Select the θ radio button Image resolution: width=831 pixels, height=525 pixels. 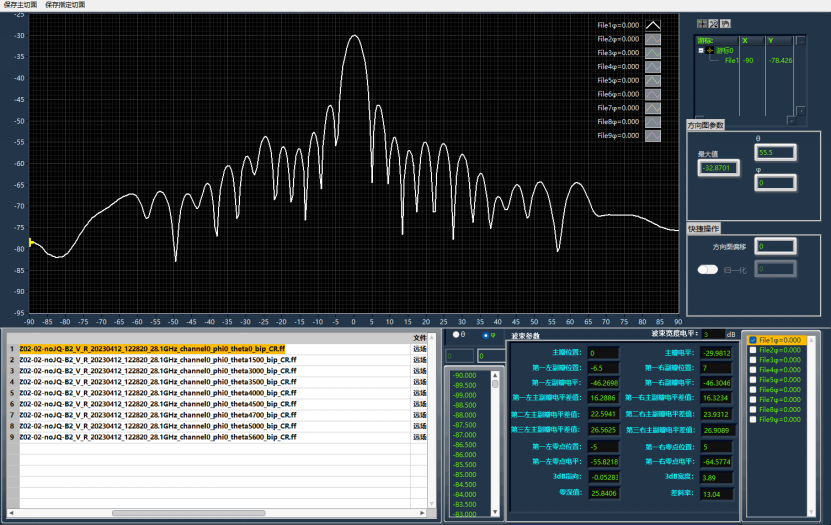(x=456, y=335)
